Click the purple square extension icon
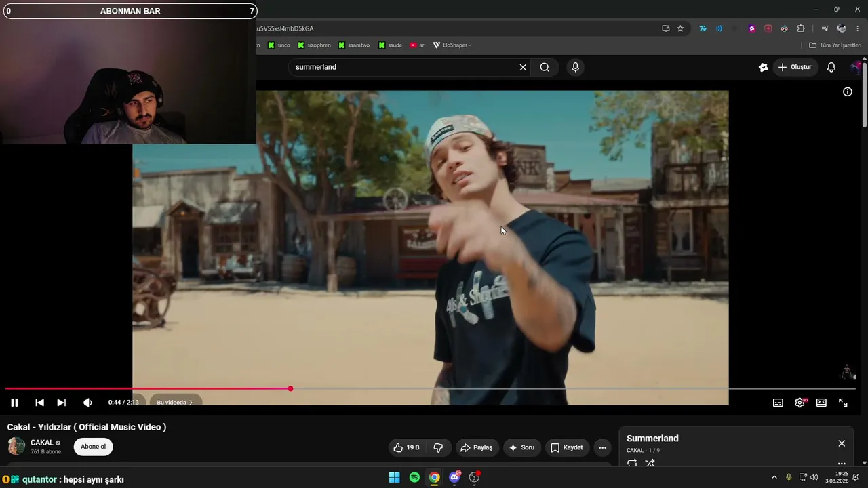The height and width of the screenshot is (488, 868). [x=751, y=28]
